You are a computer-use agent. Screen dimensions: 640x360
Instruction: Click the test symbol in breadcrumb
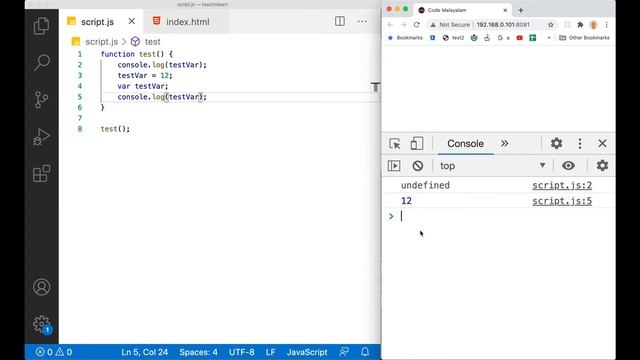pyautogui.click(x=152, y=42)
